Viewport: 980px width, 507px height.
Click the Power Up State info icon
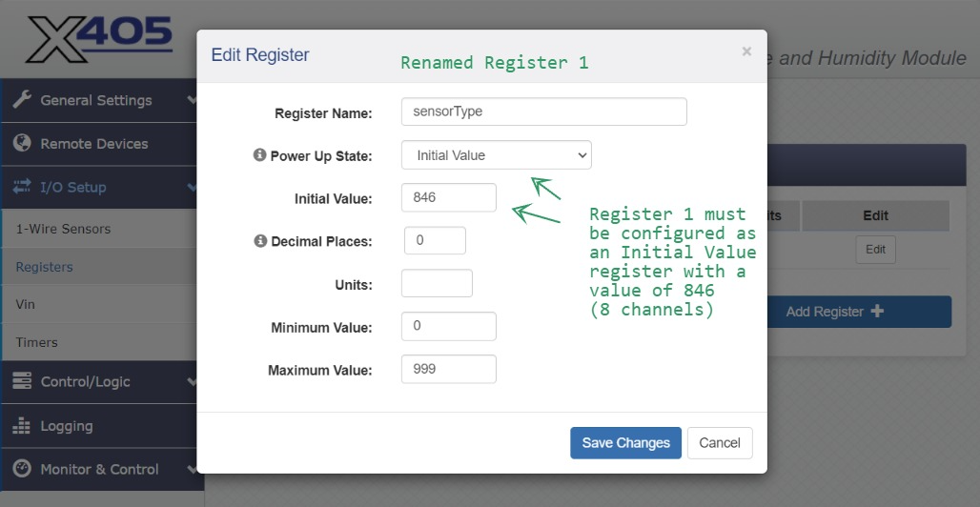(x=260, y=154)
